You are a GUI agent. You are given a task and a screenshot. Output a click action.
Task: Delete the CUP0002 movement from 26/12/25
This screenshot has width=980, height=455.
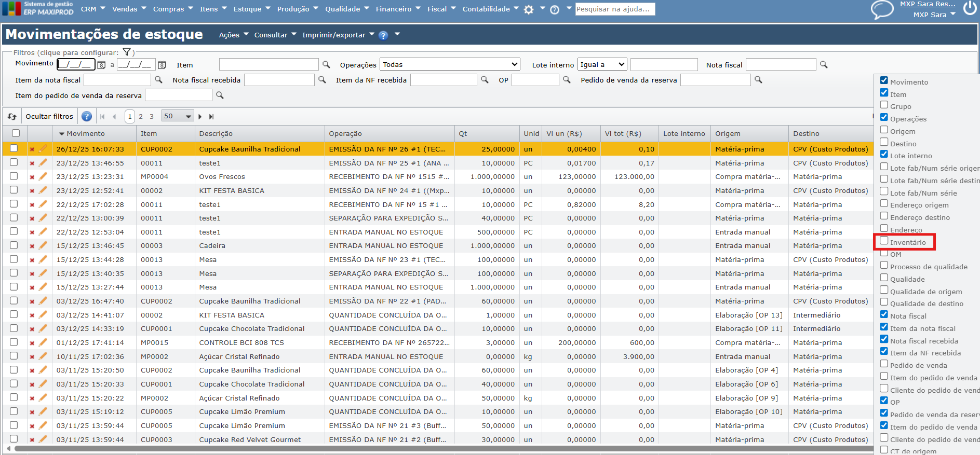(x=32, y=149)
